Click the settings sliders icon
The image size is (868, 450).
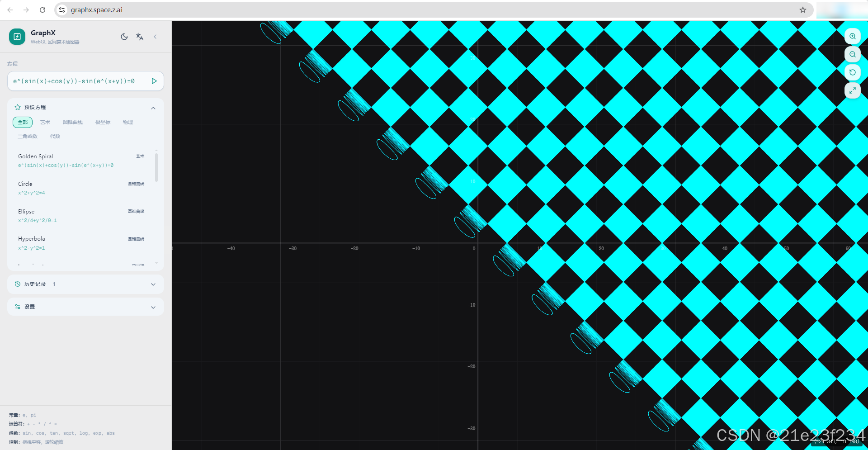(x=18, y=307)
